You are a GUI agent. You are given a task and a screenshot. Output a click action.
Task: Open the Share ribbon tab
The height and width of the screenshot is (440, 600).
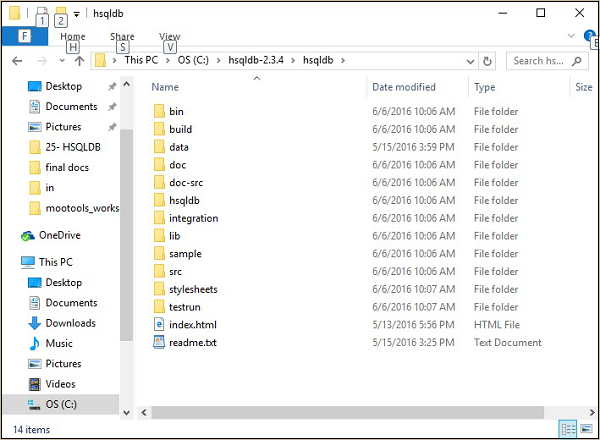[122, 37]
